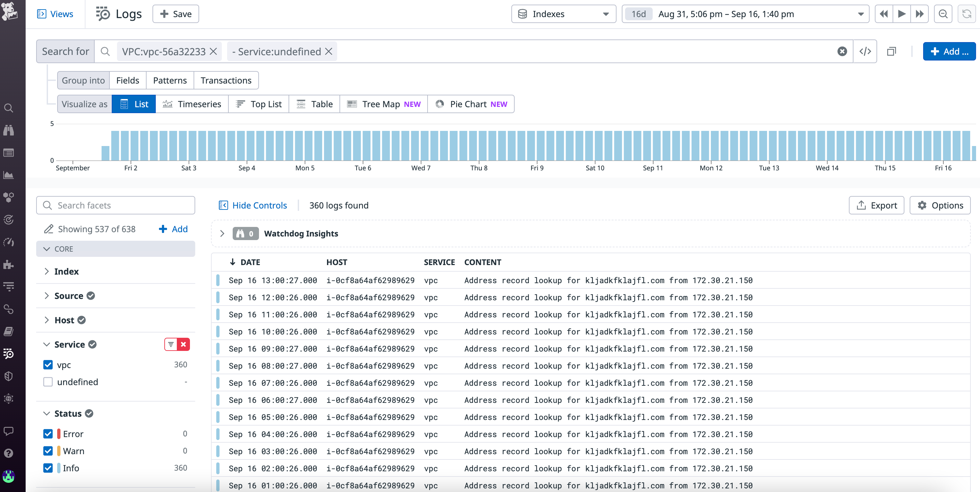Click the Datadog dog logo at top left
Image resolution: width=980 pixels, height=492 pixels.
coord(10,12)
